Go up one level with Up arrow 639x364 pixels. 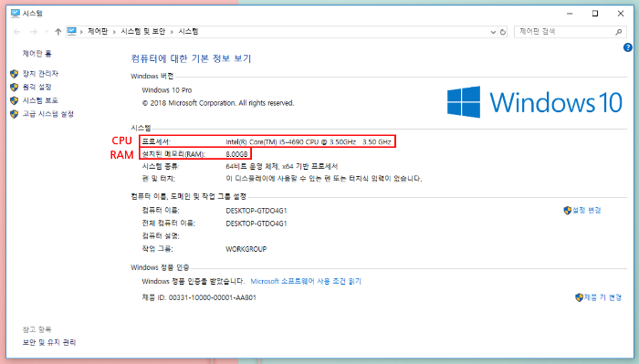click(x=58, y=32)
